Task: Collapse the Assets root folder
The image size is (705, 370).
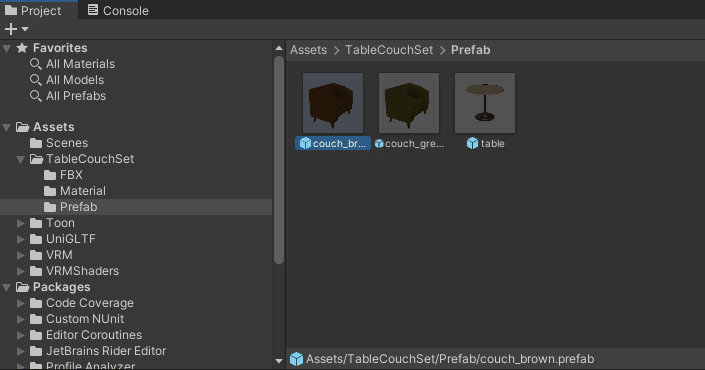Action: [x=7, y=127]
